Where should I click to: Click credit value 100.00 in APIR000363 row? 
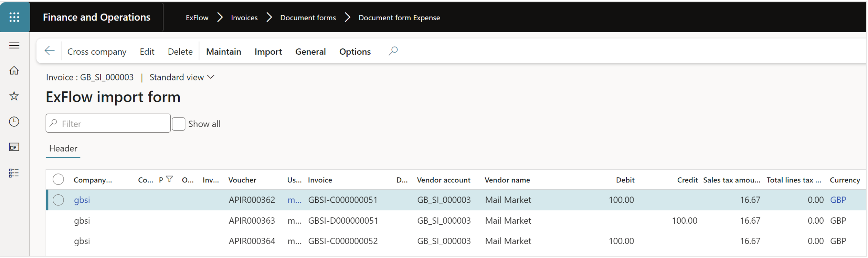click(685, 221)
